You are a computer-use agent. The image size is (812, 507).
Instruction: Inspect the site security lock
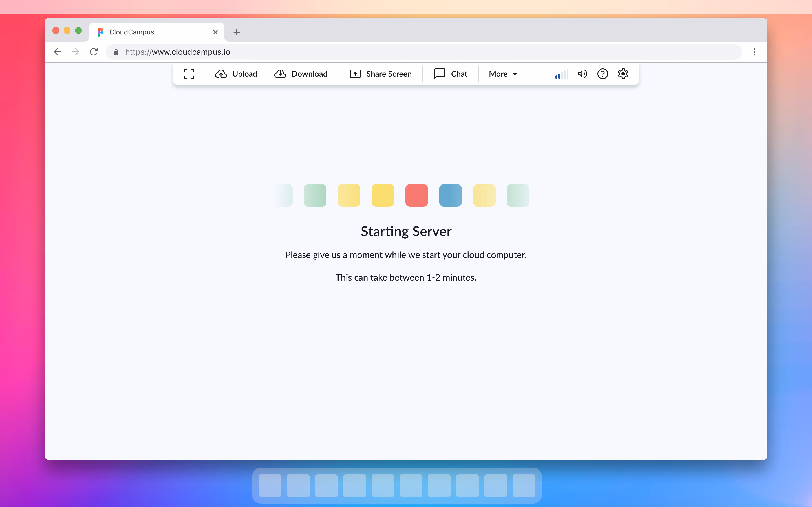116,52
